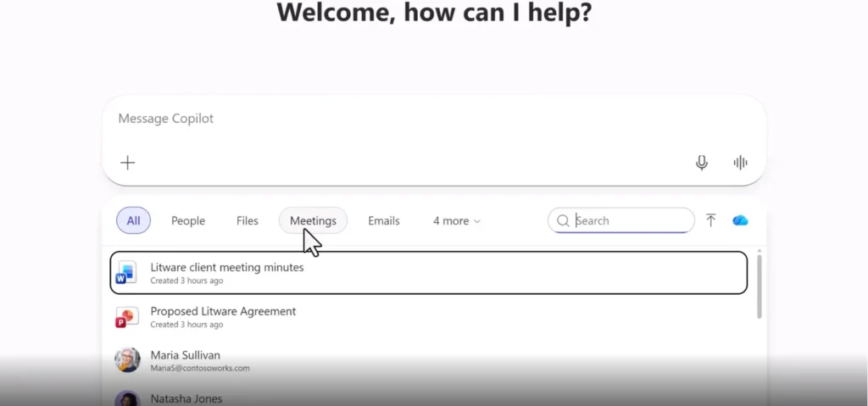Click the magnifier icon in the Search box

click(x=563, y=220)
